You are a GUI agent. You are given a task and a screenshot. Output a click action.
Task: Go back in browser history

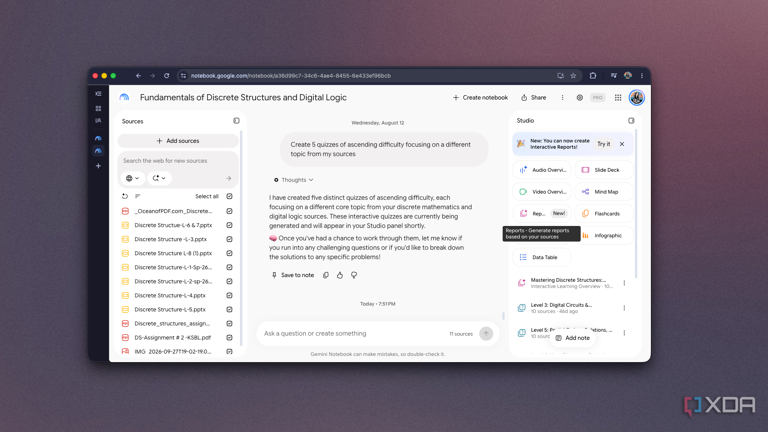[x=139, y=76]
